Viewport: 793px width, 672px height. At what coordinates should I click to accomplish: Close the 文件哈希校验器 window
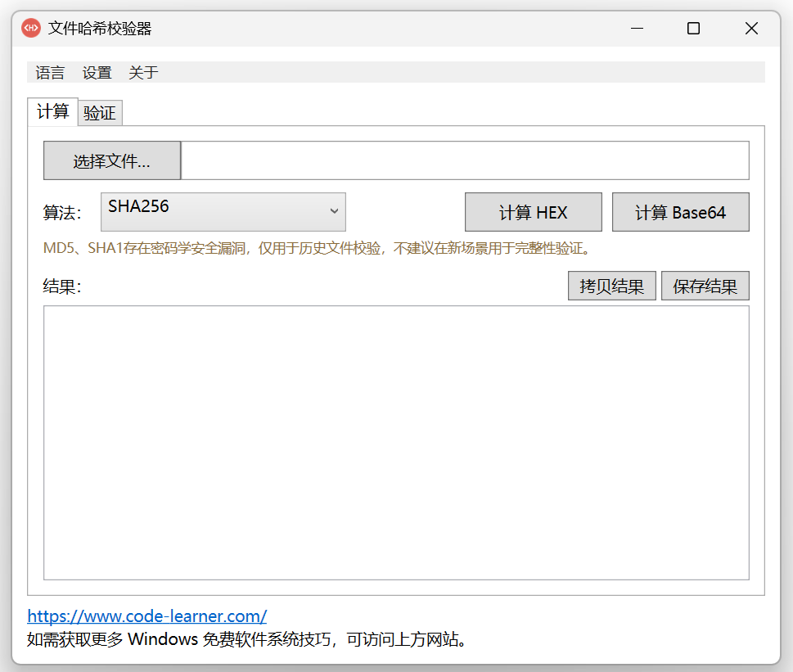pos(751,29)
